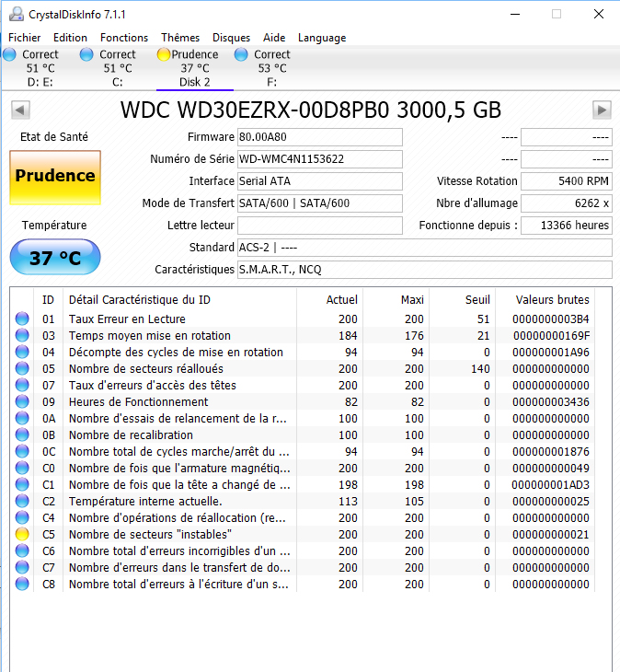Click the CrystalDiskInfo title bar app icon
Viewport: 620px width, 672px height.
[x=15, y=15]
